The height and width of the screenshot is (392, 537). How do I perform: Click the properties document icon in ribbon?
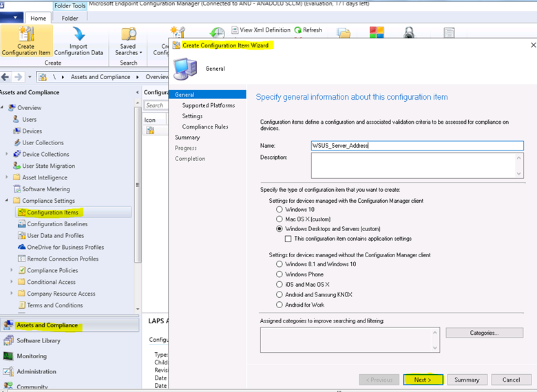click(x=449, y=33)
